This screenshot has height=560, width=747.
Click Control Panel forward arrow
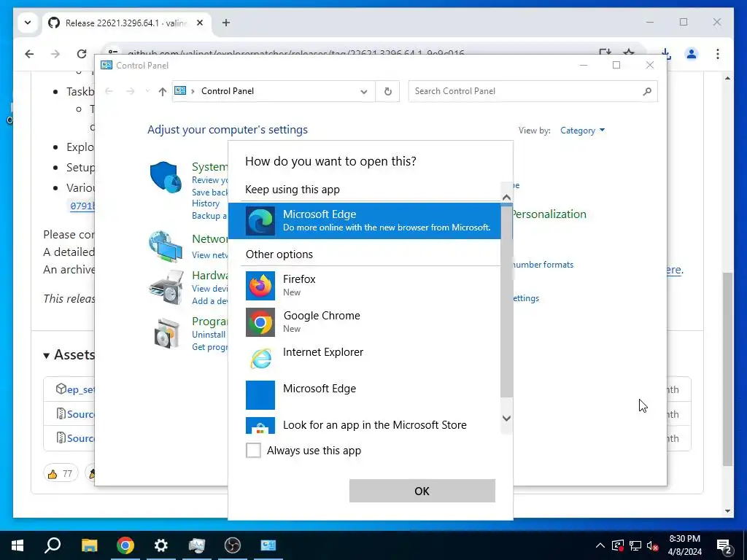pos(130,91)
